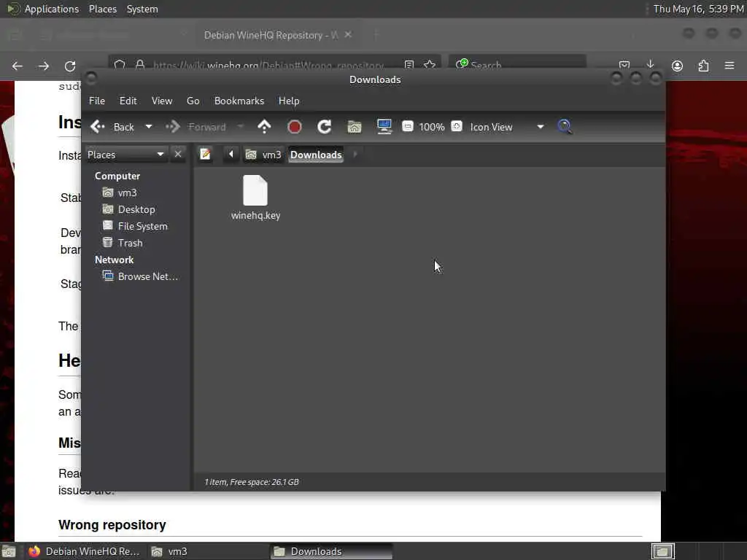Viewport: 747px width, 560px height.
Task: Click the clock in the top panel
Action: click(698, 9)
